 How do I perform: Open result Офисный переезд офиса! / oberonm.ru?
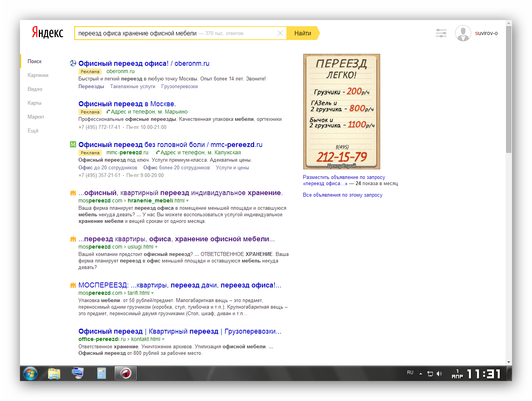click(x=144, y=63)
